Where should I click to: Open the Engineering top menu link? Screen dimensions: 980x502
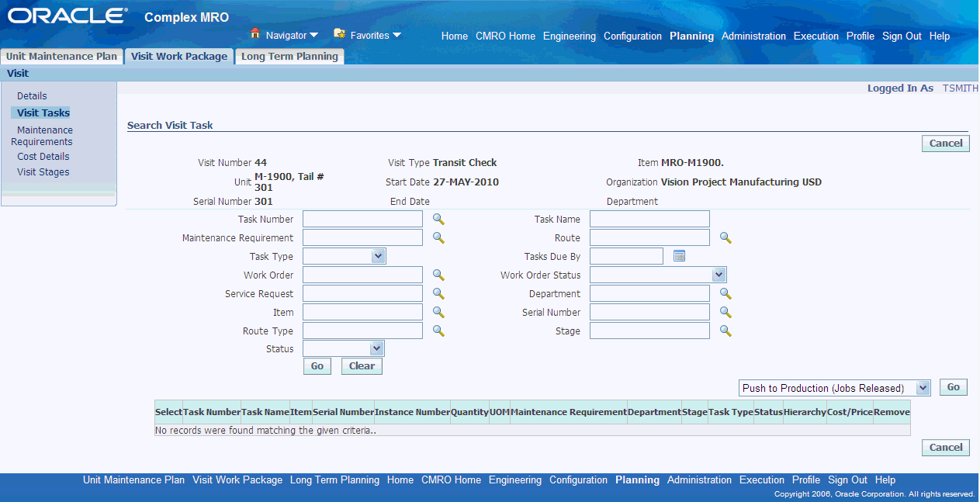[x=570, y=36]
